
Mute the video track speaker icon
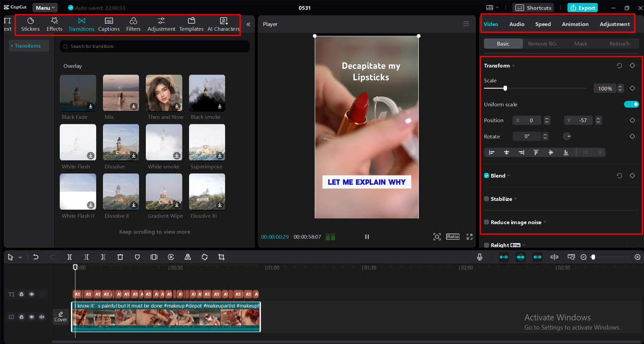coord(42,317)
